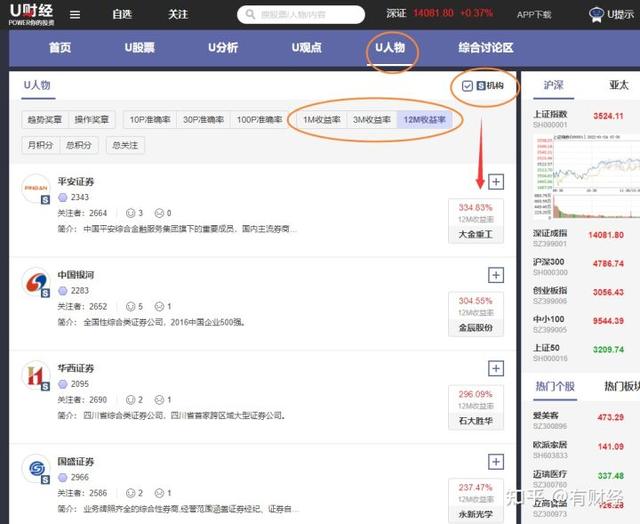Viewport: 640px width, 524px height.
Task: Open 中国银河 avatar logo
Action: (x=36, y=282)
